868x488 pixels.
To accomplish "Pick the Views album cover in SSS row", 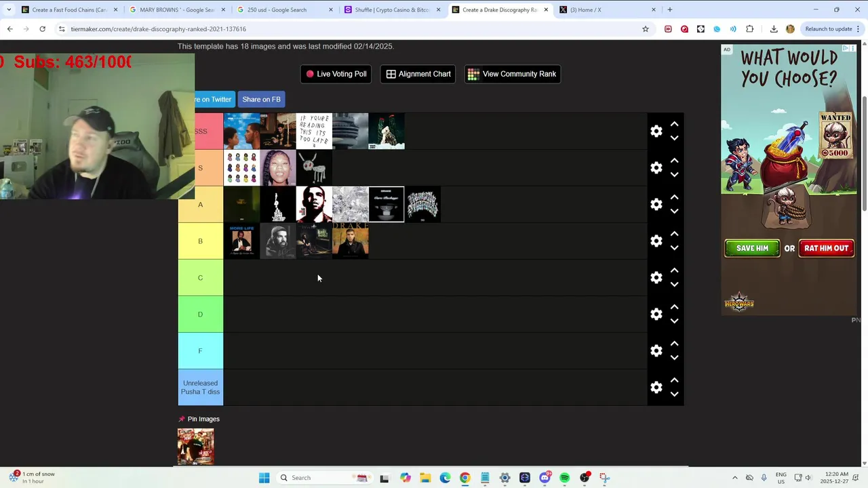I will click(x=350, y=131).
